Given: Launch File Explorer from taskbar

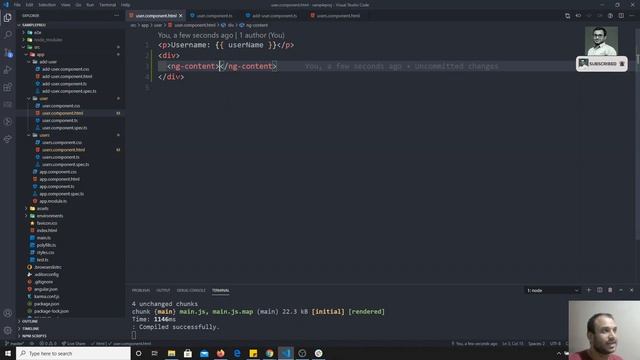Looking at the screenshot, I should [x=171, y=353].
